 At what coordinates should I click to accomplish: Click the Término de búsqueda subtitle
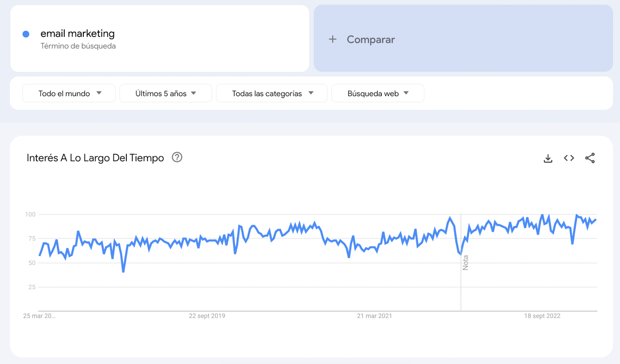point(78,46)
